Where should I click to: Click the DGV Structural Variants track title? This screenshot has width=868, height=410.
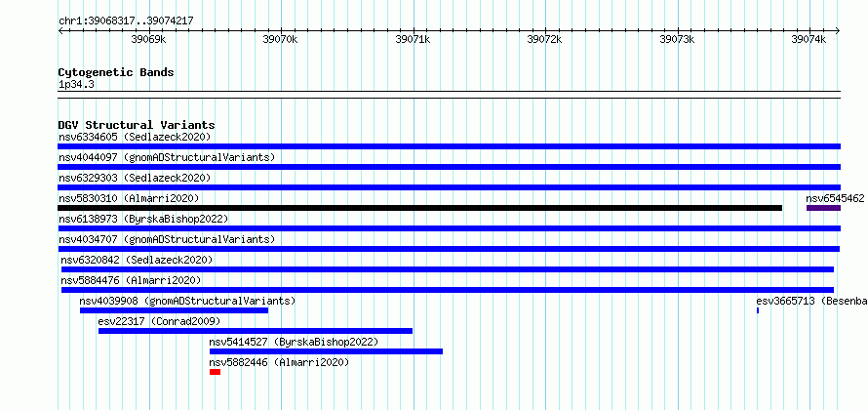(x=137, y=125)
